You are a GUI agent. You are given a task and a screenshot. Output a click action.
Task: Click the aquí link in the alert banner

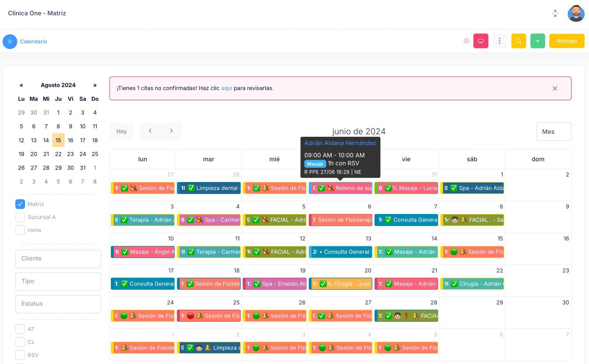(226, 88)
